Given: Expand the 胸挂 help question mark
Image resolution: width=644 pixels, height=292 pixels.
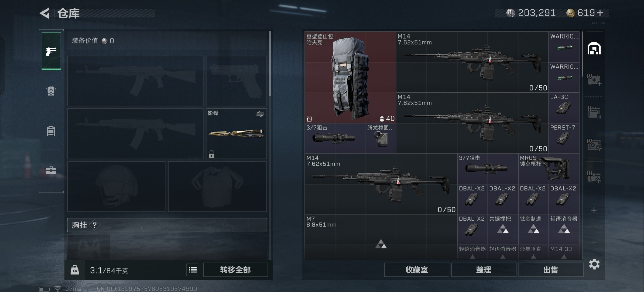Looking at the screenshot, I should [95, 225].
